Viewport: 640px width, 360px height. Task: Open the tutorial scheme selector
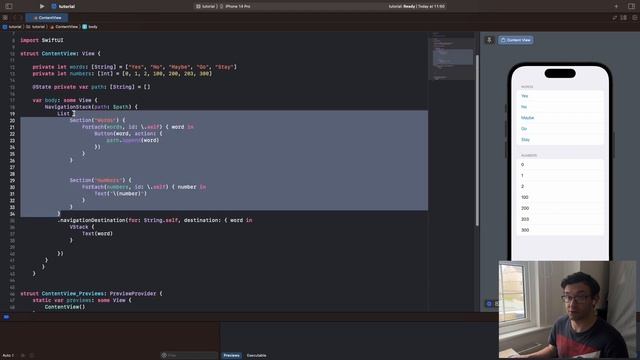click(206, 7)
